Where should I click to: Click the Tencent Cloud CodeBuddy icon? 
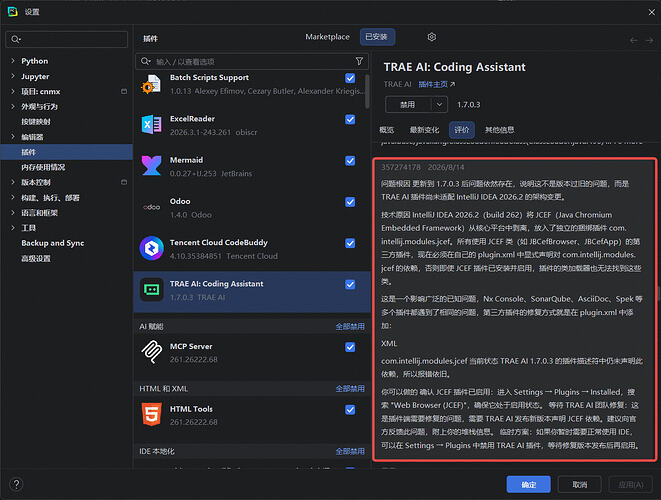click(152, 248)
